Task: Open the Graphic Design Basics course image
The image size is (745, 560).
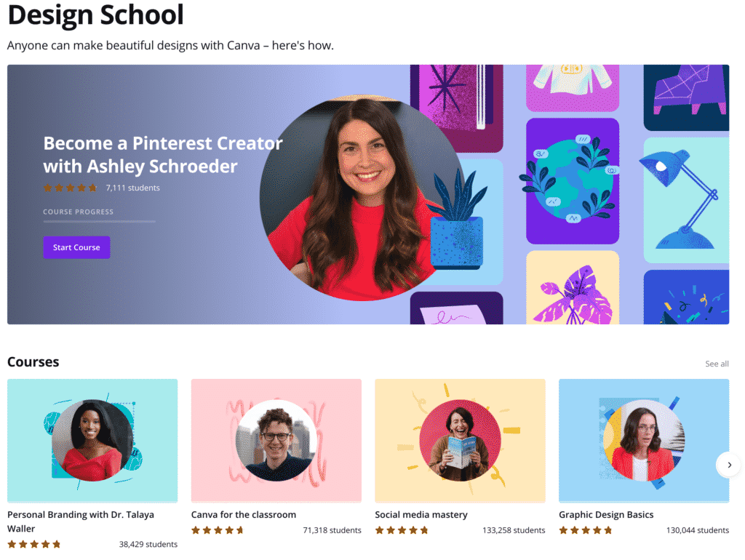Action: [644, 440]
